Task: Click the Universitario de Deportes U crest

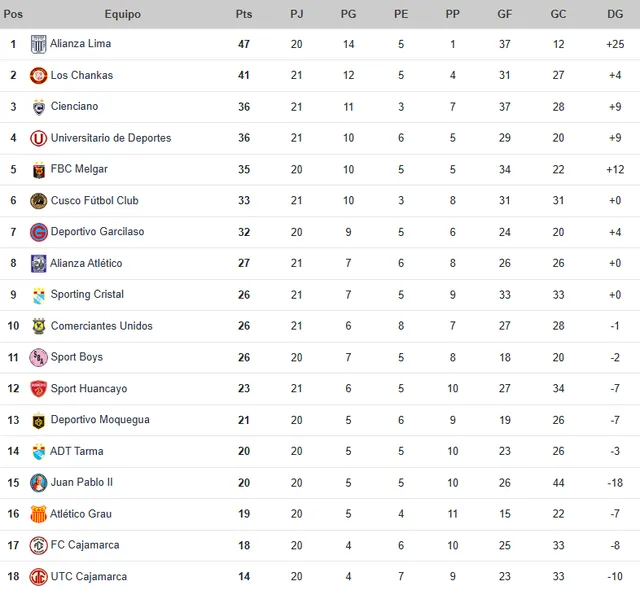Action: (x=38, y=138)
